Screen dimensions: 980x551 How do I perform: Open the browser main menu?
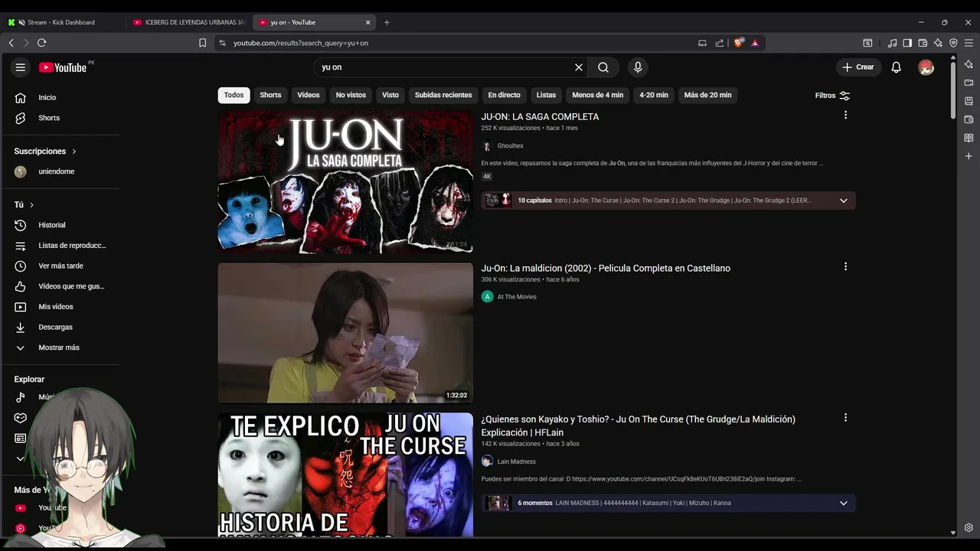969,43
